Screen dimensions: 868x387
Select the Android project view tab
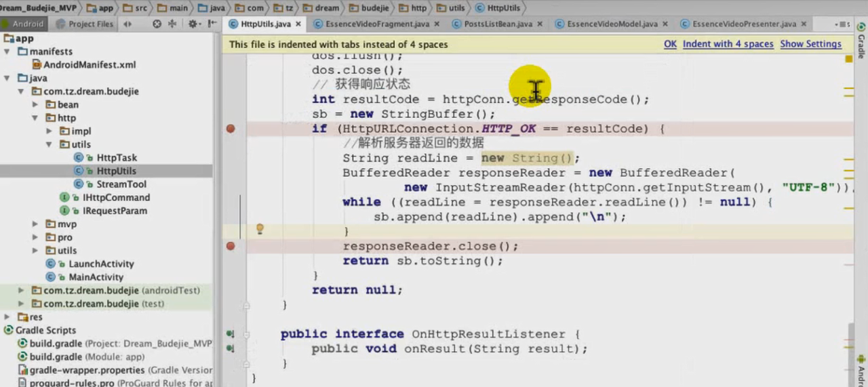point(24,24)
